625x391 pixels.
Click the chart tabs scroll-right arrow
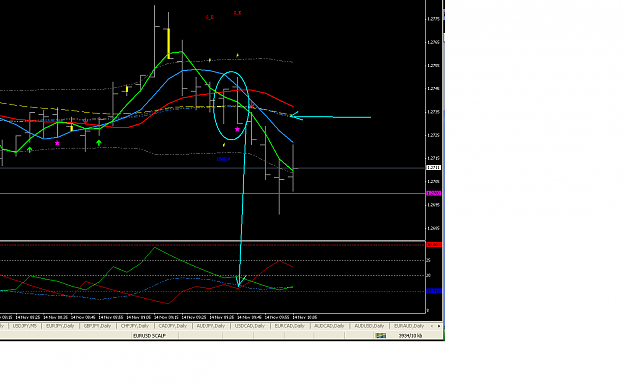coord(439,326)
